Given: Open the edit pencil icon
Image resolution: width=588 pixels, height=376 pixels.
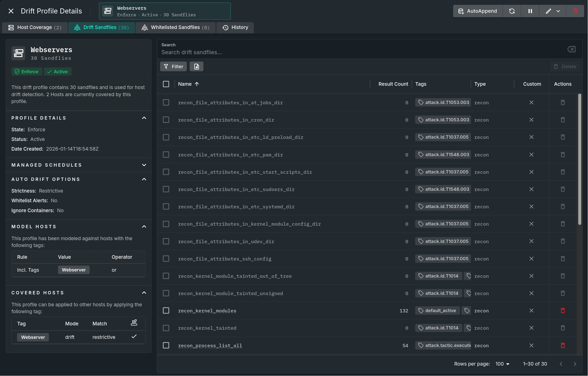Looking at the screenshot, I should click(x=549, y=11).
